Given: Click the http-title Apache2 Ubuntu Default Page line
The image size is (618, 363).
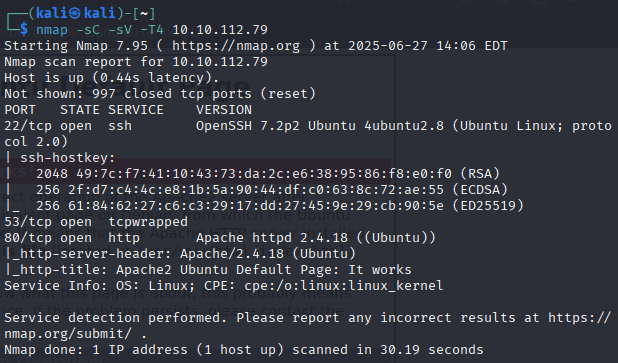Looking at the screenshot, I should point(208,270).
